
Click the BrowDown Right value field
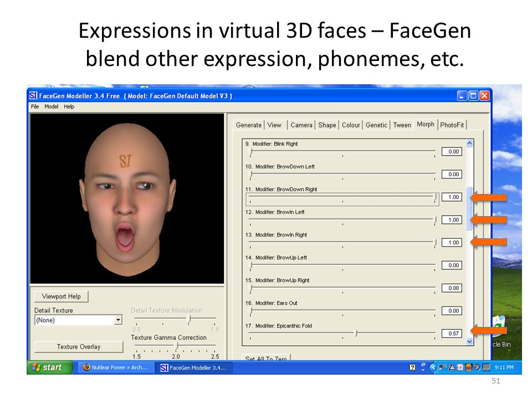tap(452, 197)
